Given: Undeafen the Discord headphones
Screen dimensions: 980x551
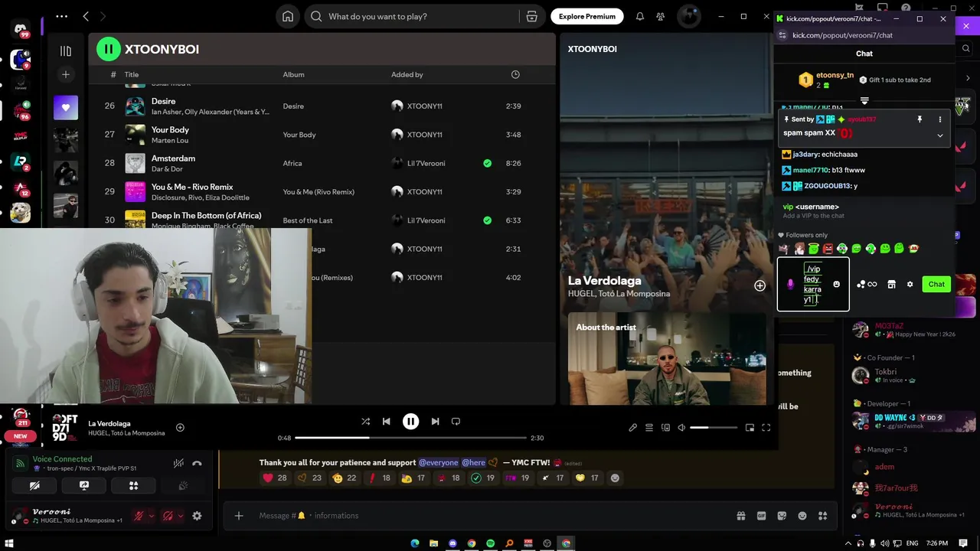Looking at the screenshot, I should point(168,516).
